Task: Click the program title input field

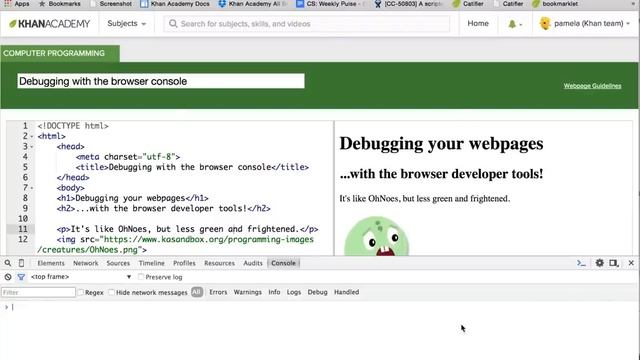Action: pyautogui.click(x=161, y=81)
